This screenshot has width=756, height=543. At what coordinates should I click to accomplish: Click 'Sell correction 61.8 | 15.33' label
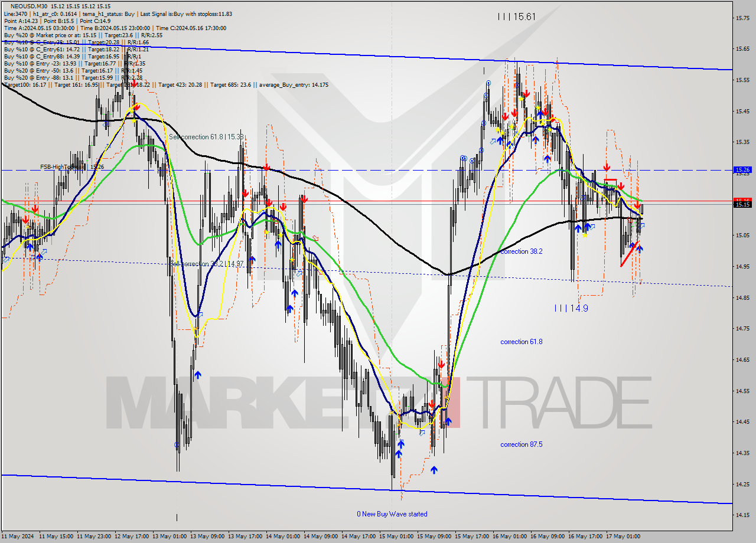point(206,137)
